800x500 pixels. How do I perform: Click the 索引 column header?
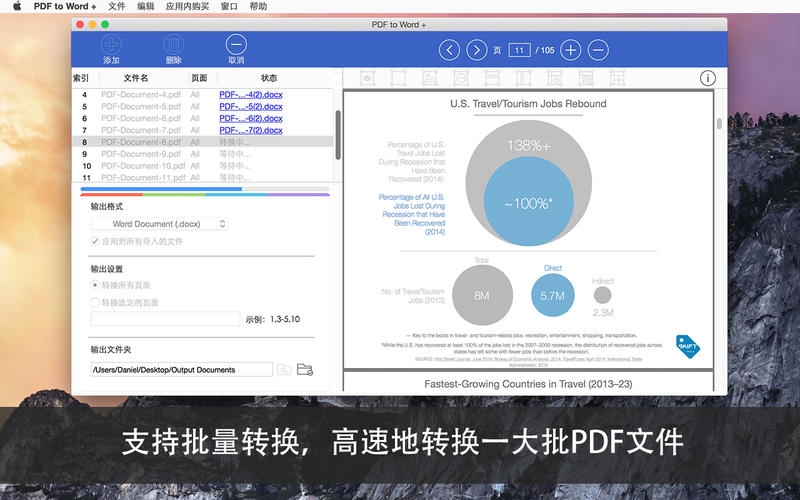click(x=81, y=78)
